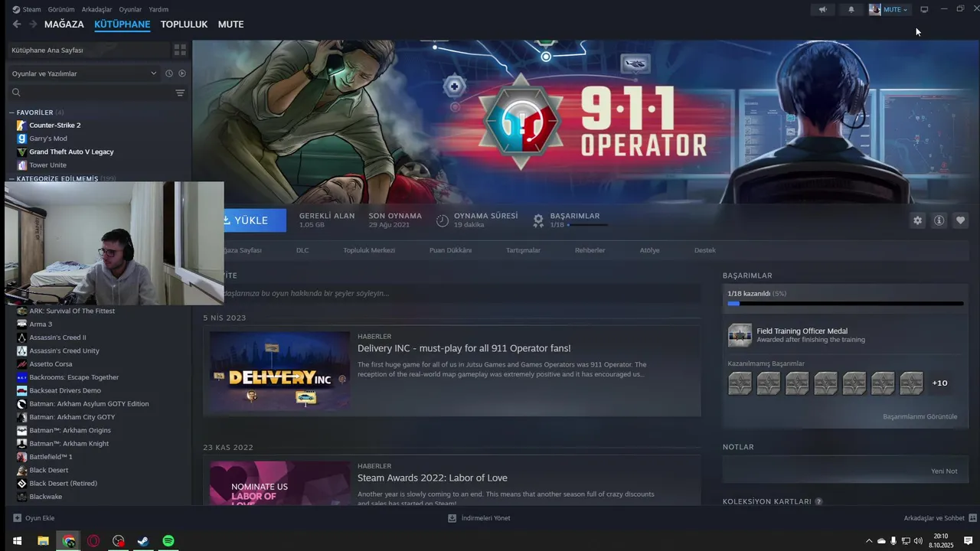Open Atölye link
The image size is (980, 551).
649,250
